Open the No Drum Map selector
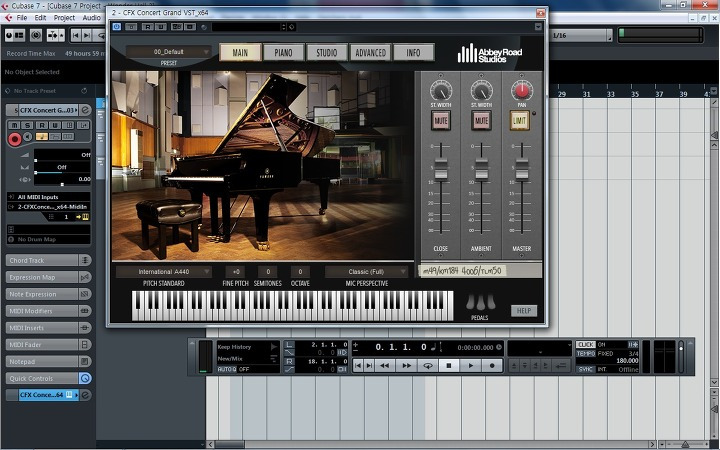 [48, 239]
